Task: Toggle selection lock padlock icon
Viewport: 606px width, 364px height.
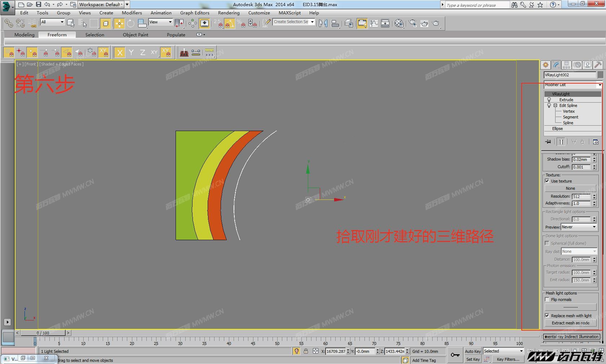Action: (x=306, y=351)
